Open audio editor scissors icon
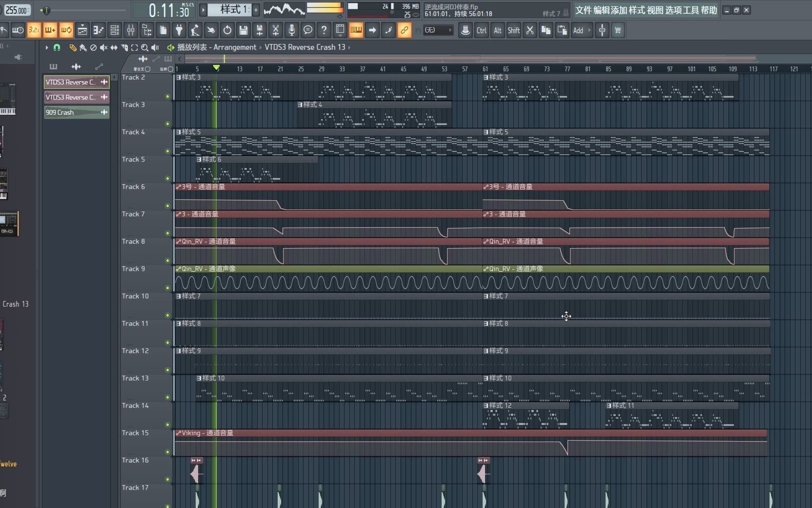The height and width of the screenshot is (508, 812). click(276, 30)
